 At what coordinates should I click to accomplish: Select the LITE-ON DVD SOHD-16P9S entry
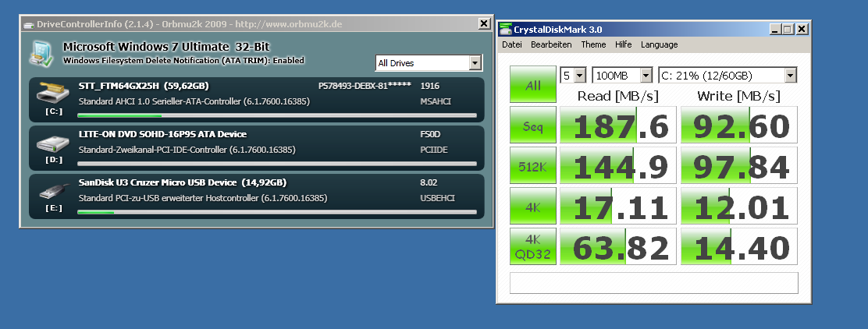coord(162,134)
